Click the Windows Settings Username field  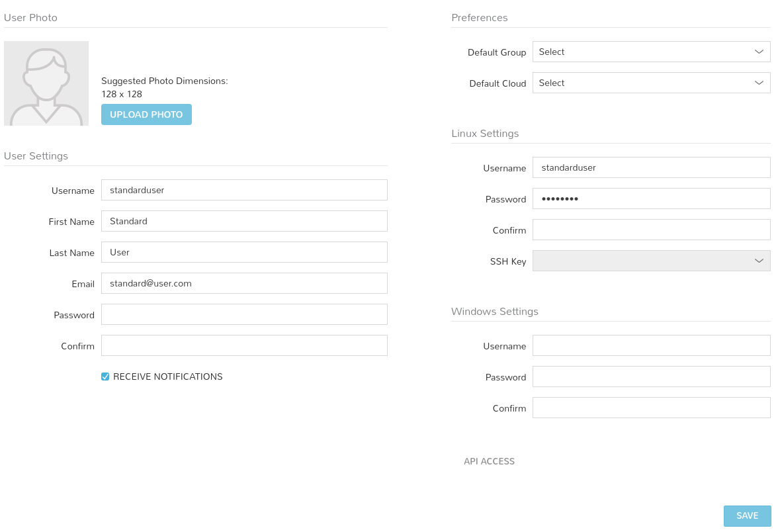tap(651, 345)
